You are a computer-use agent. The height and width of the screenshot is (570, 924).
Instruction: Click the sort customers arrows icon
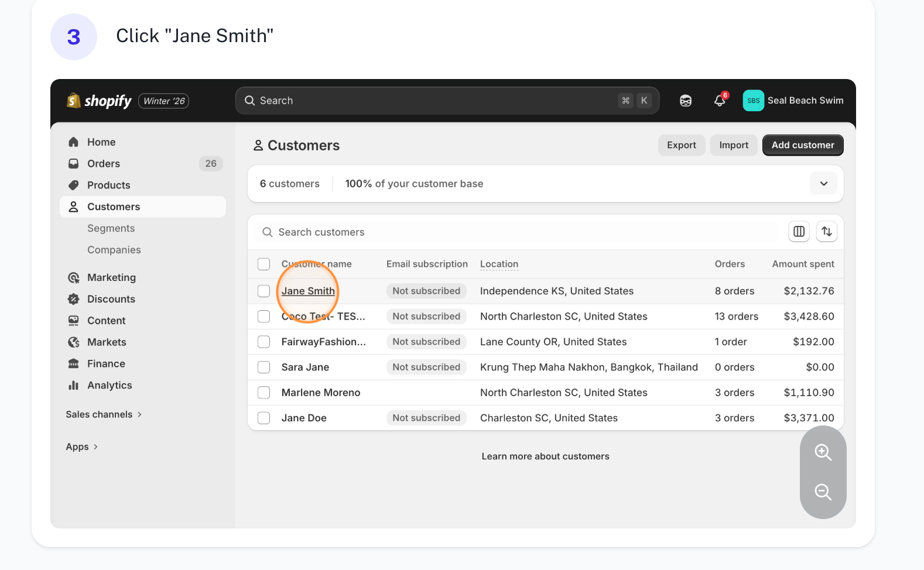826,232
